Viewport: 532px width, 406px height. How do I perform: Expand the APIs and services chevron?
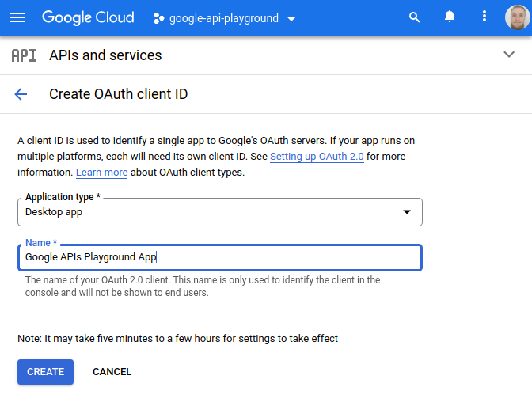(x=509, y=55)
